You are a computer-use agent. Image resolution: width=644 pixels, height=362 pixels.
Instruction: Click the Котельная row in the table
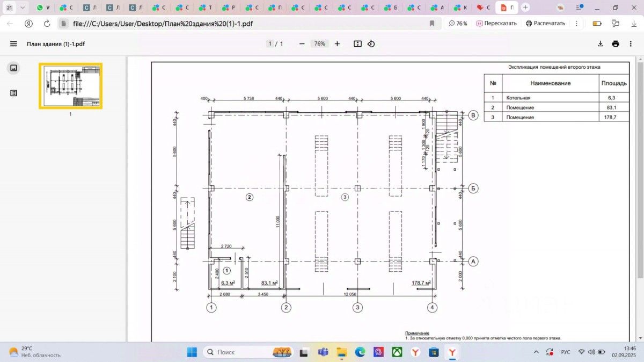point(557,98)
